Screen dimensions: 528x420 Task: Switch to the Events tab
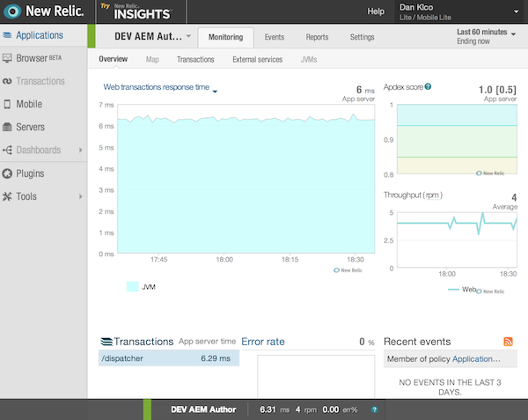[x=274, y=37]
